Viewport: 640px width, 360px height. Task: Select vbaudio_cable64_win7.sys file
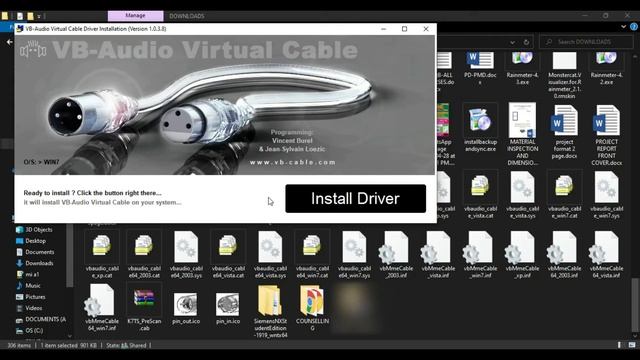pos(354,254)
